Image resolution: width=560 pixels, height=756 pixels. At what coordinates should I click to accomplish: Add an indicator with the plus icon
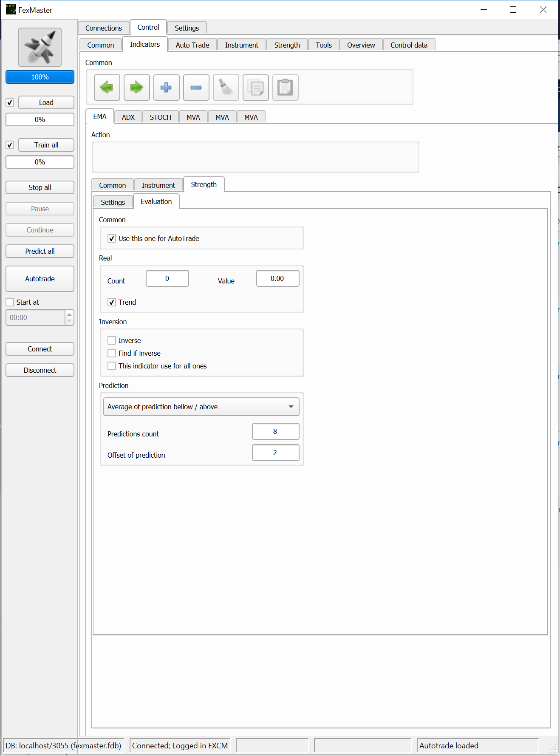pyautogui.click(x=166, y=88)
